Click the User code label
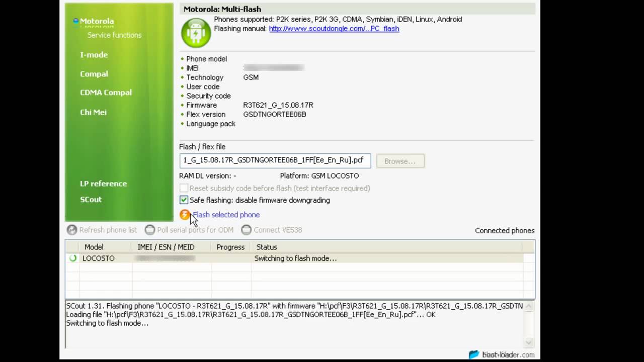This screenshot has width=644, height=362. [x=203, y=86]
